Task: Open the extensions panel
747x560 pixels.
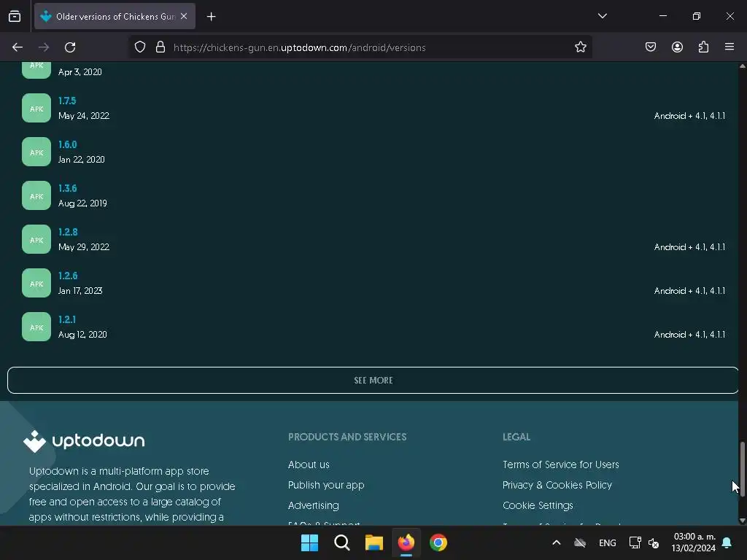Action: click(703, 47)
